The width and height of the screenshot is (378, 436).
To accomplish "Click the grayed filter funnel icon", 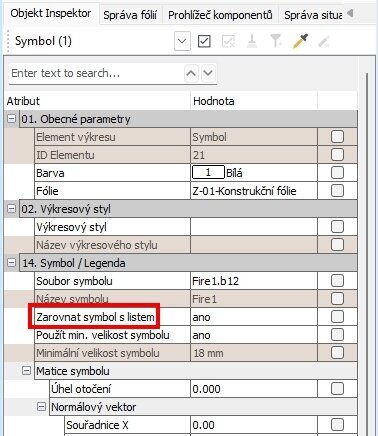I will 276,41.
